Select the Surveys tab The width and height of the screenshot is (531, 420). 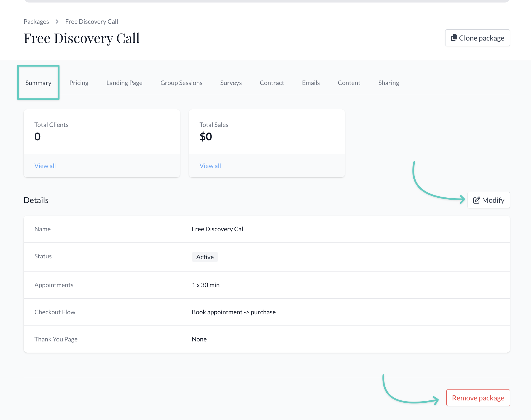tap(231, 83)
